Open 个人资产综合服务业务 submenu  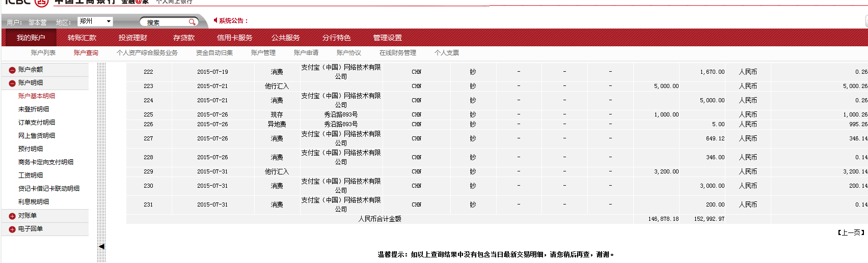click(x=147, y=53)
